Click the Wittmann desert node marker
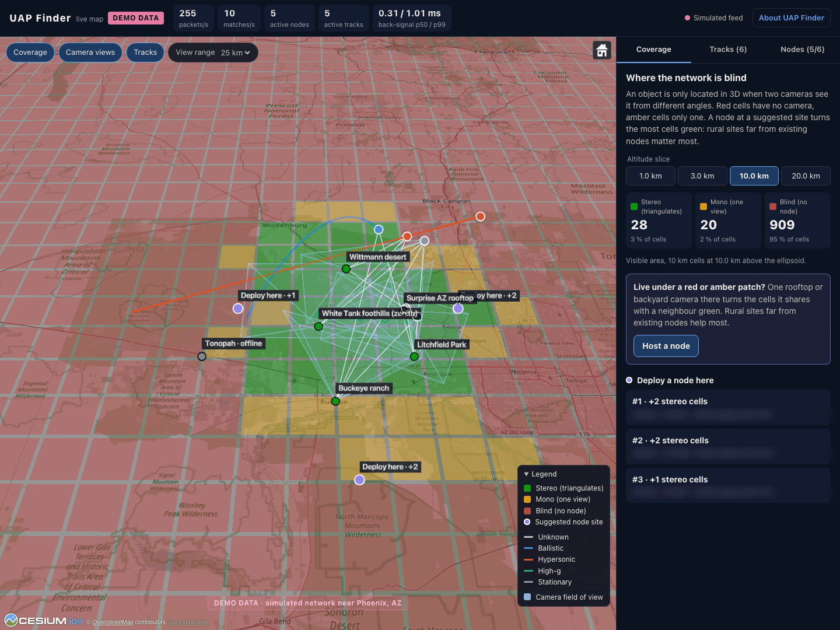 click(346, 269)
